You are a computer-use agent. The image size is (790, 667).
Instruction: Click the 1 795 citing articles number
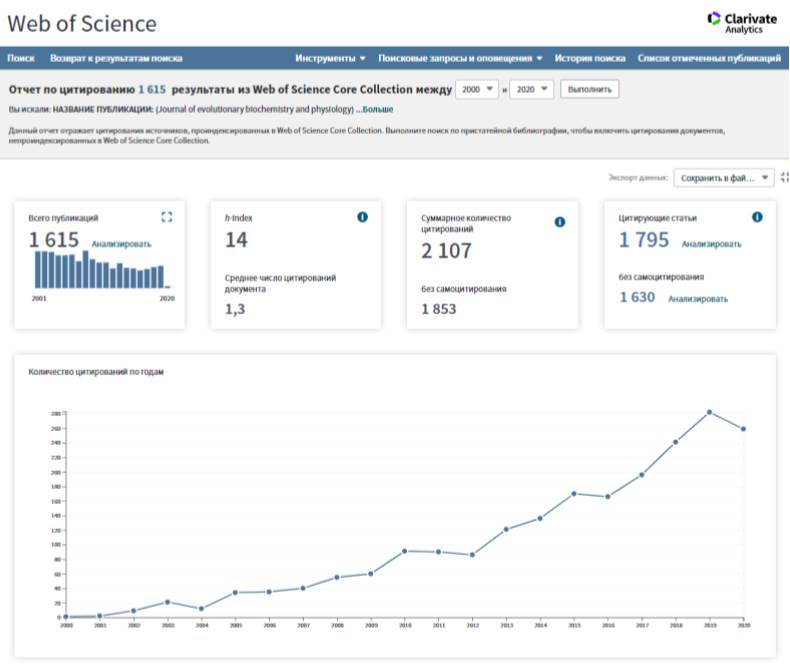644,240
